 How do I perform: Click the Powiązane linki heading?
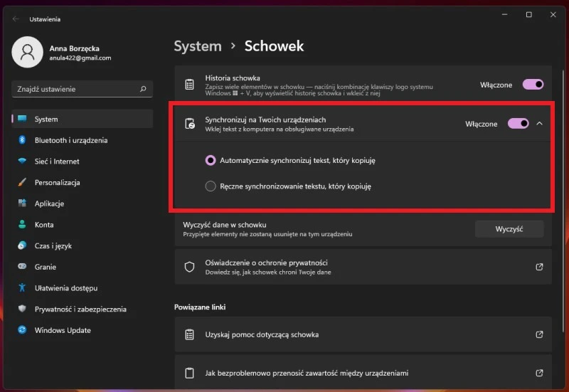(x=200, y=307)
